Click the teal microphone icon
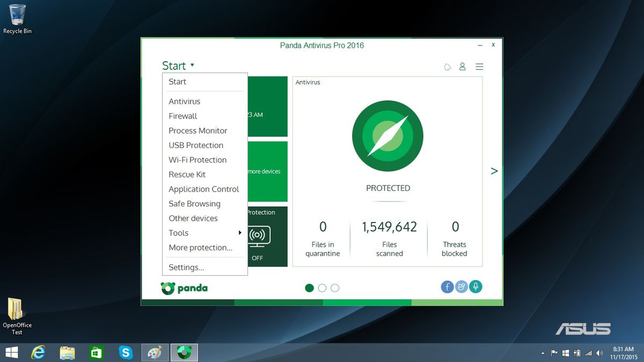Image resolution: width=644 pixels, height=362 pixels. [475, 287]
